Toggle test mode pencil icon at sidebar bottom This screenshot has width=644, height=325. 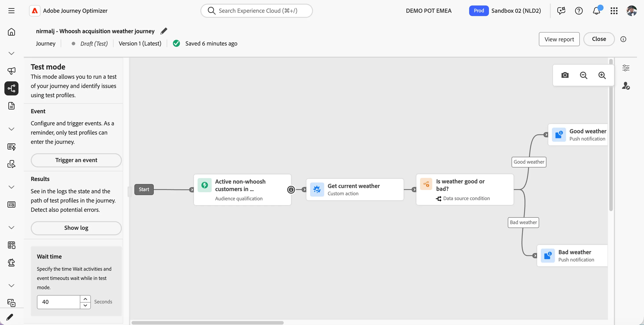(10, 317)
